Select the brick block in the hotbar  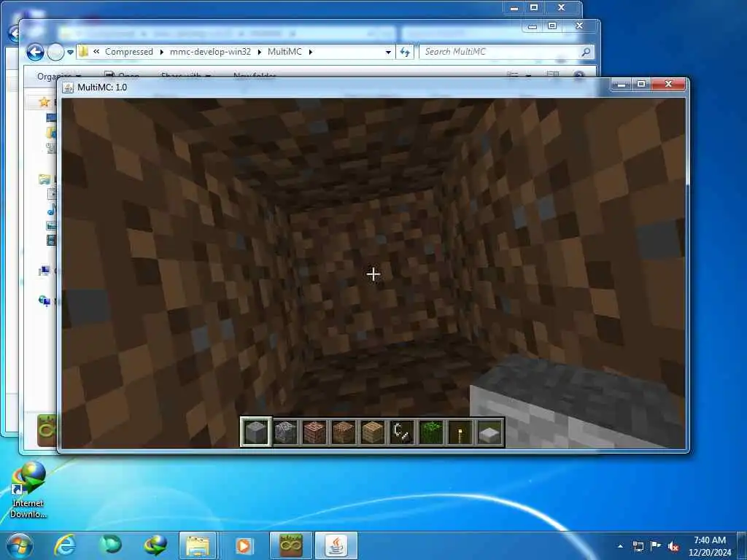[x=314, y=432]
